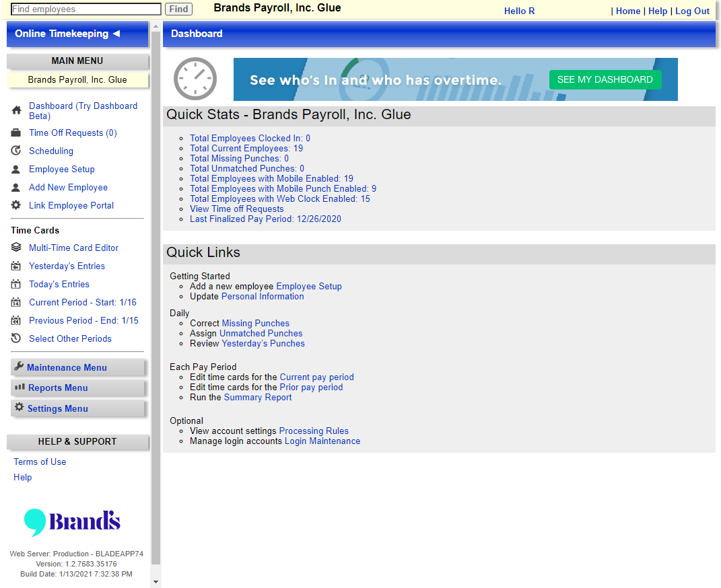
Task: Click the calendar icon for Today's Entries
Action: pyautogui.click(x=15, y=285)
